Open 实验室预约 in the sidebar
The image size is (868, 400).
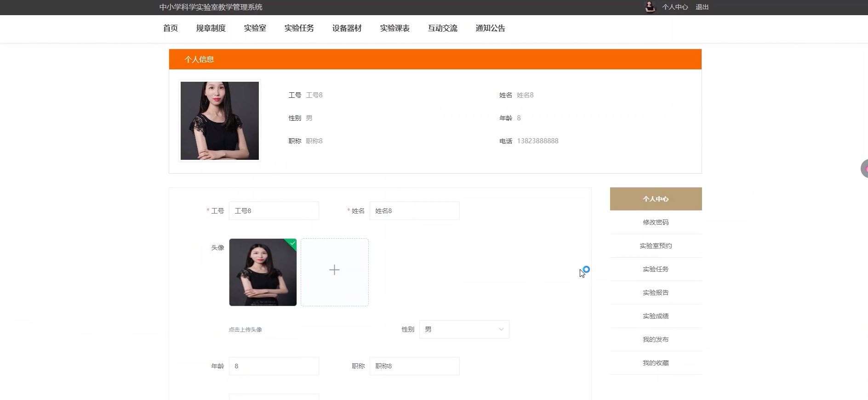point(656,246)
